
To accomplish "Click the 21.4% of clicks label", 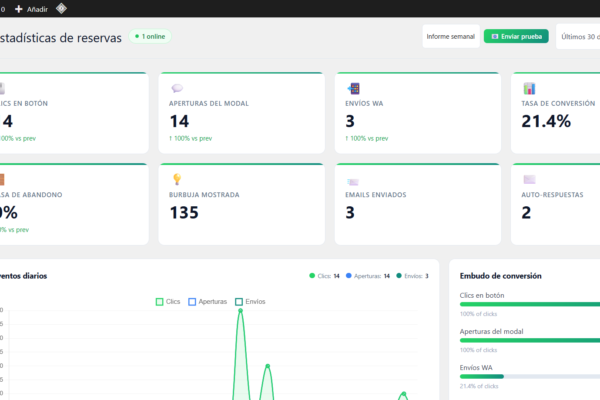I will tap(479, 386).
